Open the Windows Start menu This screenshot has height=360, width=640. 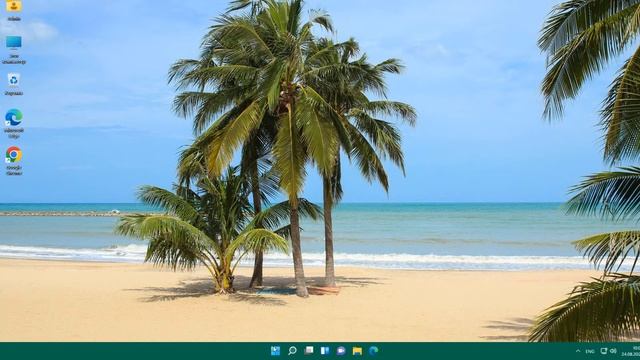click(x=276, y=351)
